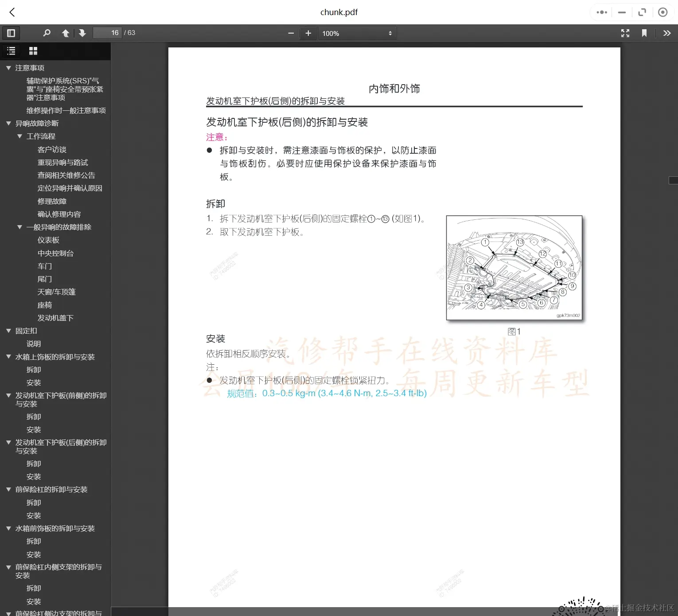Go to the next page
This screenshot has width=678, height=616.
(82, 33)
